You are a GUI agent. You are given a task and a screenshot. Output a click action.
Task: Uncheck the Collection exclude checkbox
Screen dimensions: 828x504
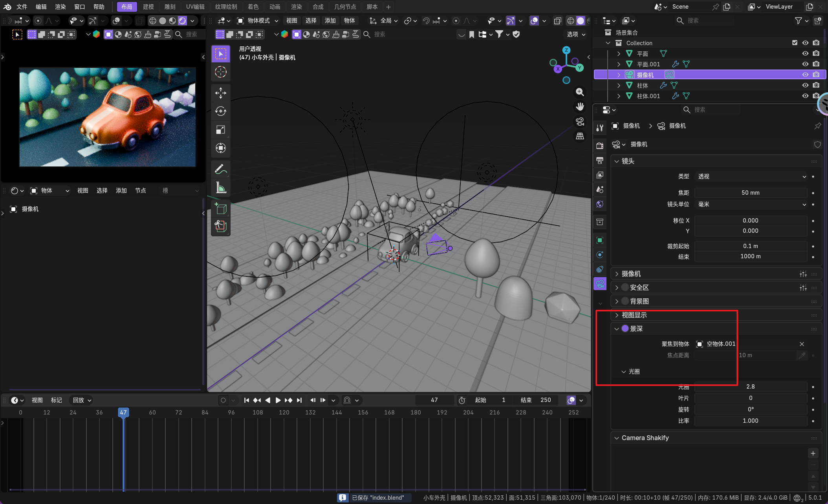pyautogui.click(x=795, y=43)
